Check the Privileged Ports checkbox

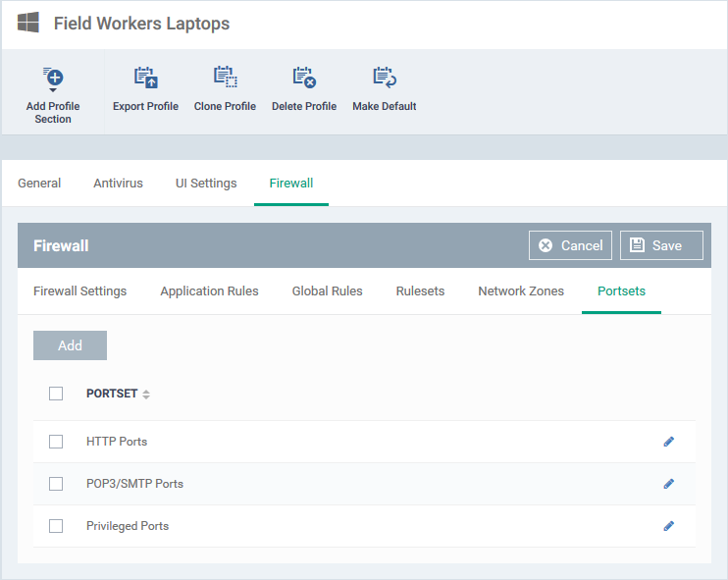pyautogui.click(x=56, y=526)
